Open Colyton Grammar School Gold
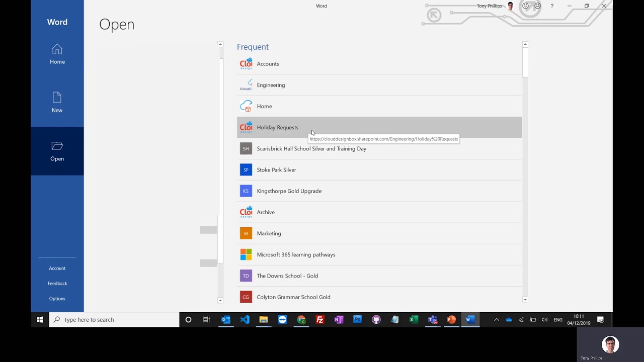Screen dimensions: 644x362 [x=379, y=297]
